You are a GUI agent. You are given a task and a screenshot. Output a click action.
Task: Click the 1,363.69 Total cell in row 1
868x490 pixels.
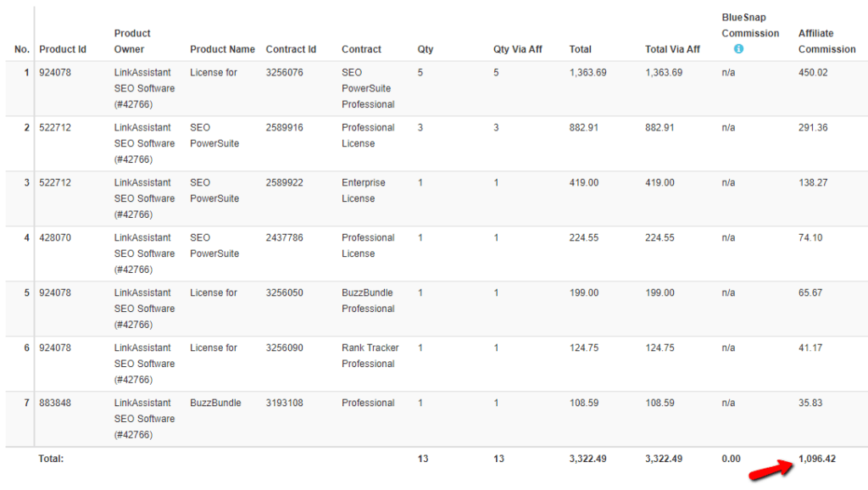click(x=587, y=73)
